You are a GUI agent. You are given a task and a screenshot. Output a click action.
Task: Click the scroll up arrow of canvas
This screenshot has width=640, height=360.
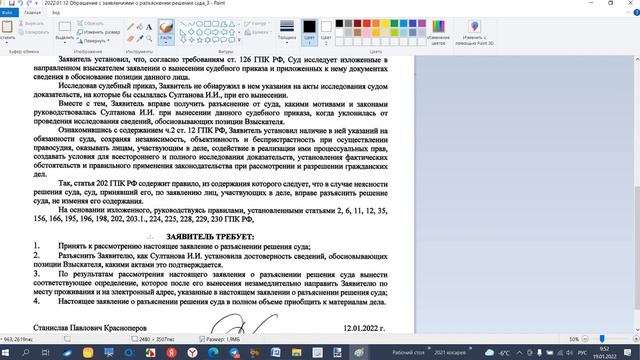[637, 59]
